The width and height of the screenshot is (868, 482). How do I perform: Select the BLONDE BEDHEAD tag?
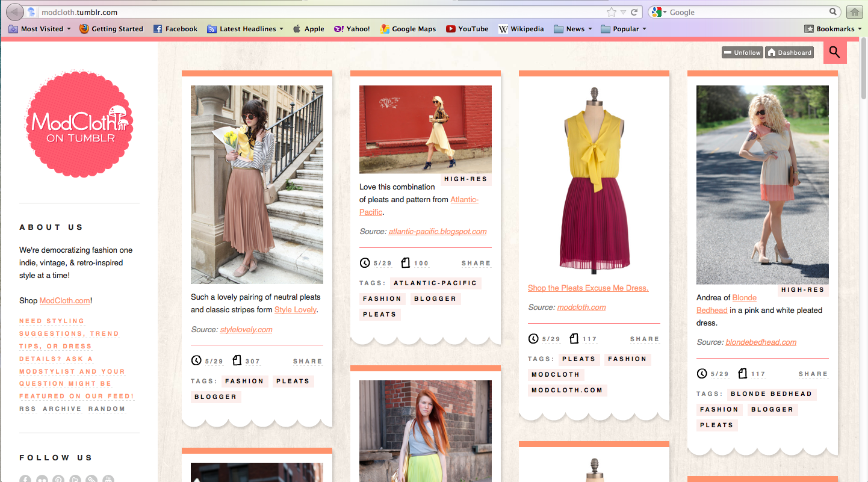[x=771, y=394]
